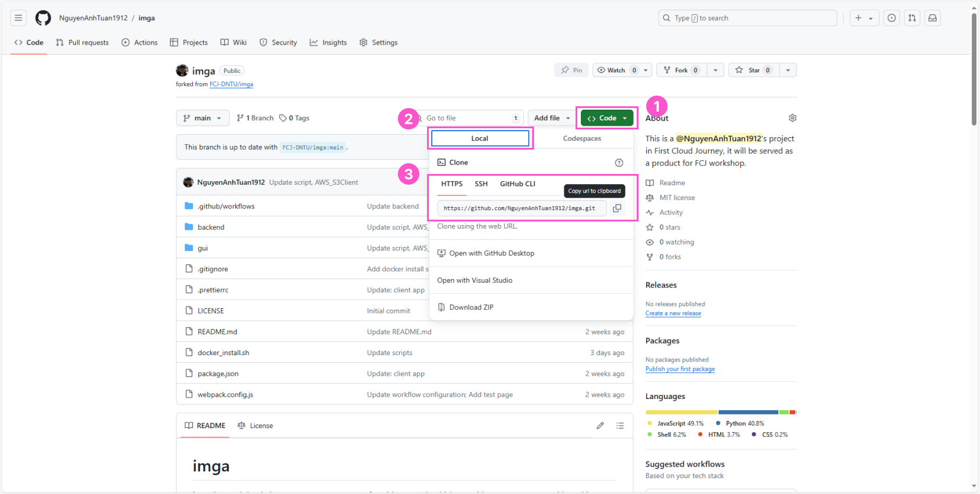This screenshot has width=980, height=494.
Task: Edit README with the pencil icon
Action: [600, 426]
